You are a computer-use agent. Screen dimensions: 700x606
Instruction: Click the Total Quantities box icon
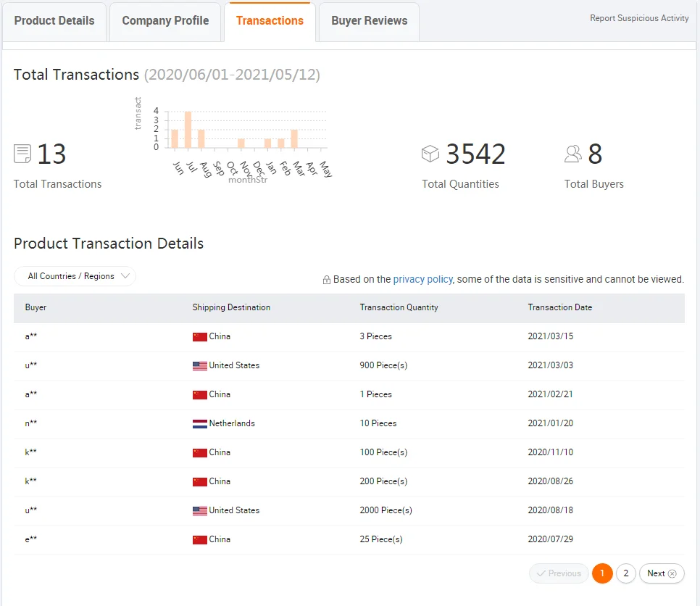pos(430,154)
